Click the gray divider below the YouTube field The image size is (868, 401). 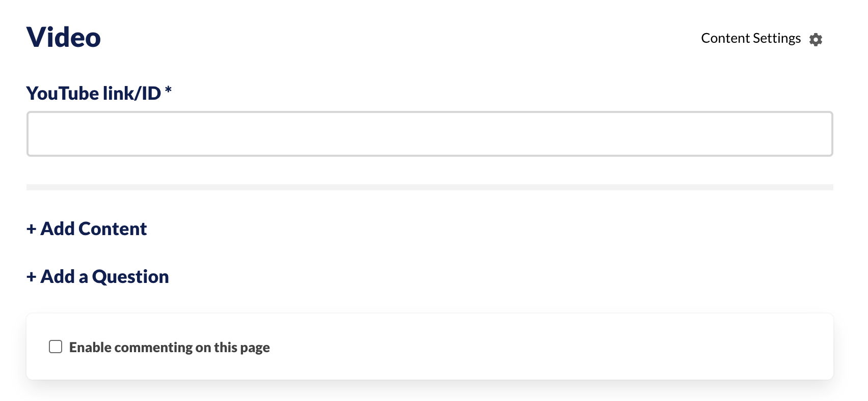[x=430, y=187]
